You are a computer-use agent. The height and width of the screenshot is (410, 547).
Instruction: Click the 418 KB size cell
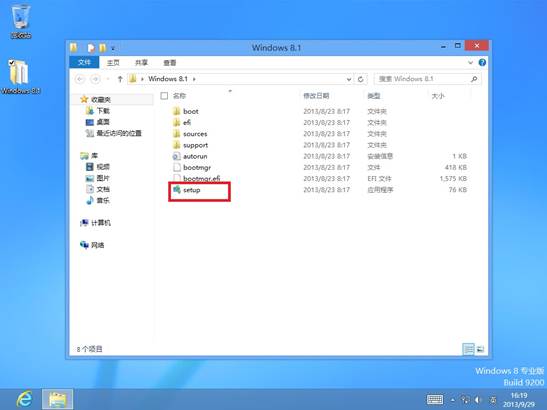click(456, 167)
